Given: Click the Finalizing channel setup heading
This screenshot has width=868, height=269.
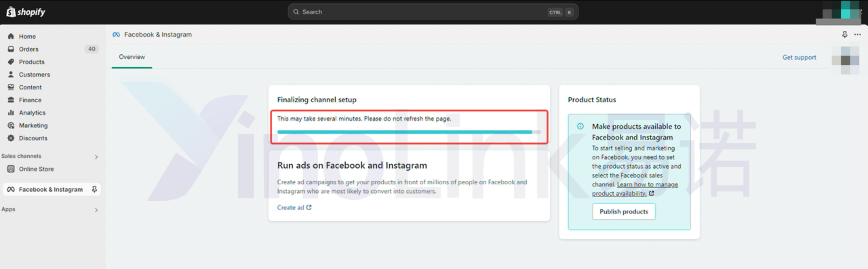Looking at the screenshot, I should click(x=317, y=100).
